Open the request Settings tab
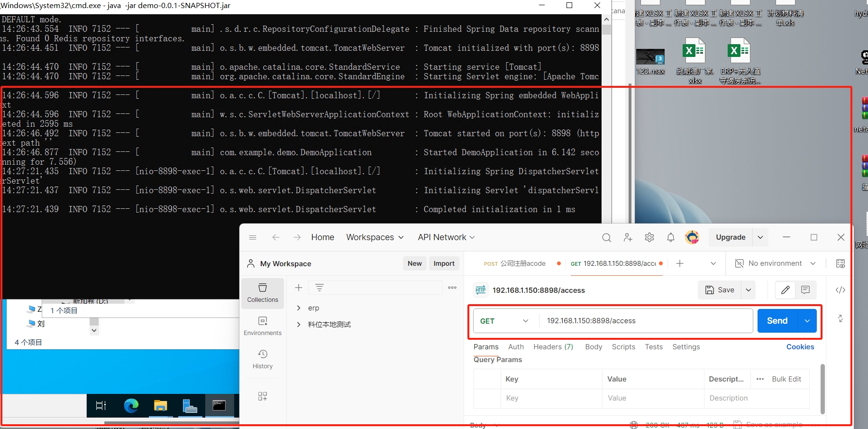868x429 pixels. pyautogui.click(x=686, y=347)
